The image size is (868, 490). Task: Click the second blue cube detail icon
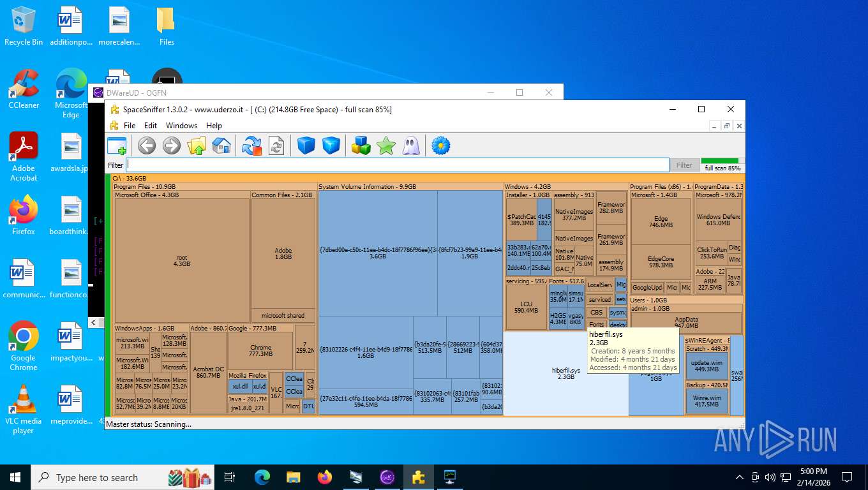coord(331,146)
